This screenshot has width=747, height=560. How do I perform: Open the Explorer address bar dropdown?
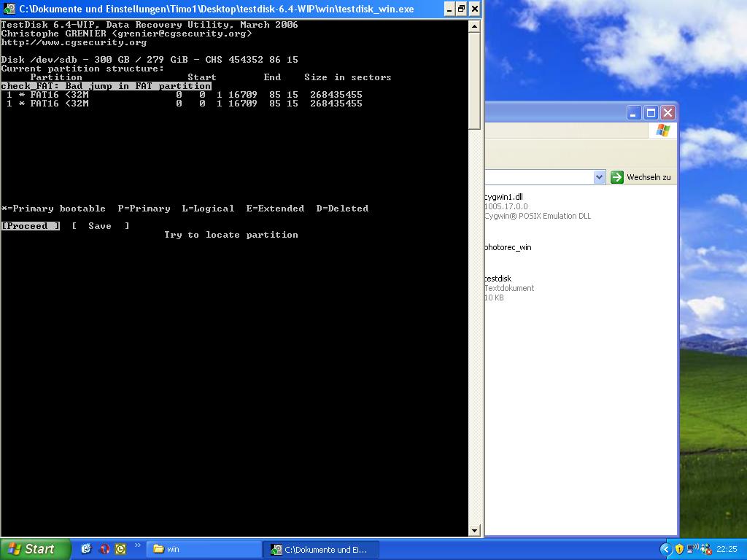599,177
